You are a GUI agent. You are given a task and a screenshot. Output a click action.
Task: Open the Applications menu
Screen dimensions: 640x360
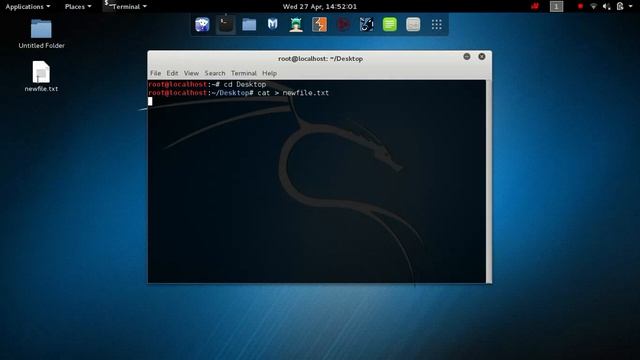[28, 7]
